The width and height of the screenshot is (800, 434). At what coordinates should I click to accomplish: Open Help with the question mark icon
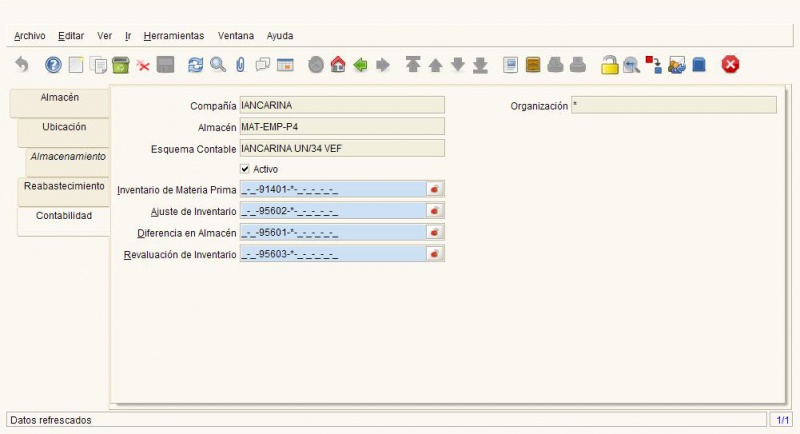point(53,65)
